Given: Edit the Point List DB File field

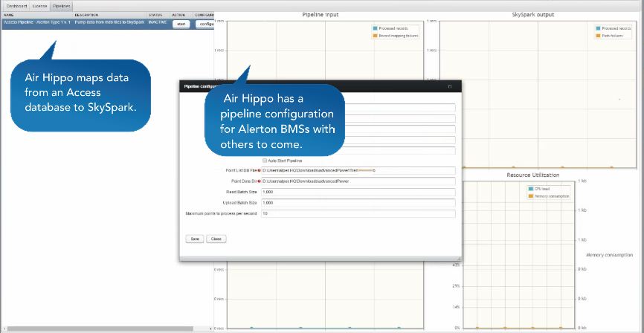Looking at the screenshot, I should pos(358,170).
